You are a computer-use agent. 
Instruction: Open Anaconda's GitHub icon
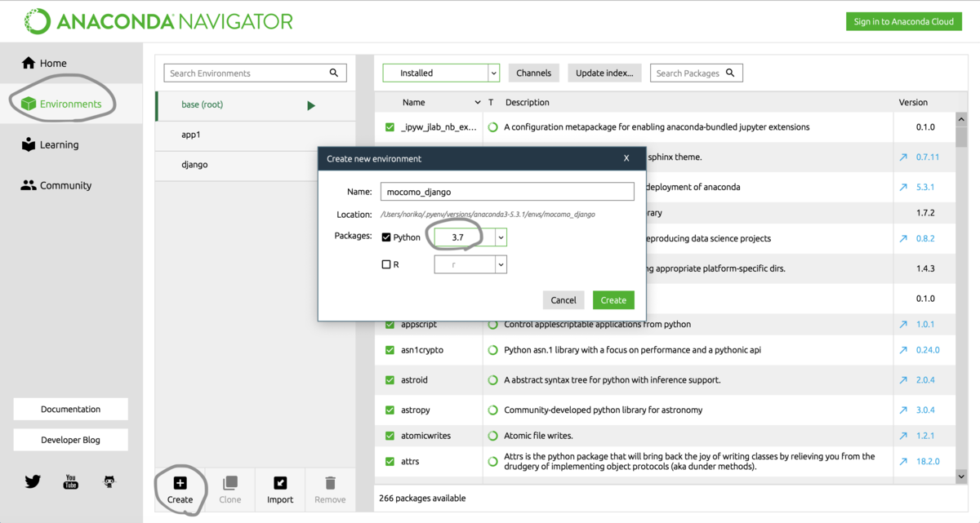[x=109, y=481]
